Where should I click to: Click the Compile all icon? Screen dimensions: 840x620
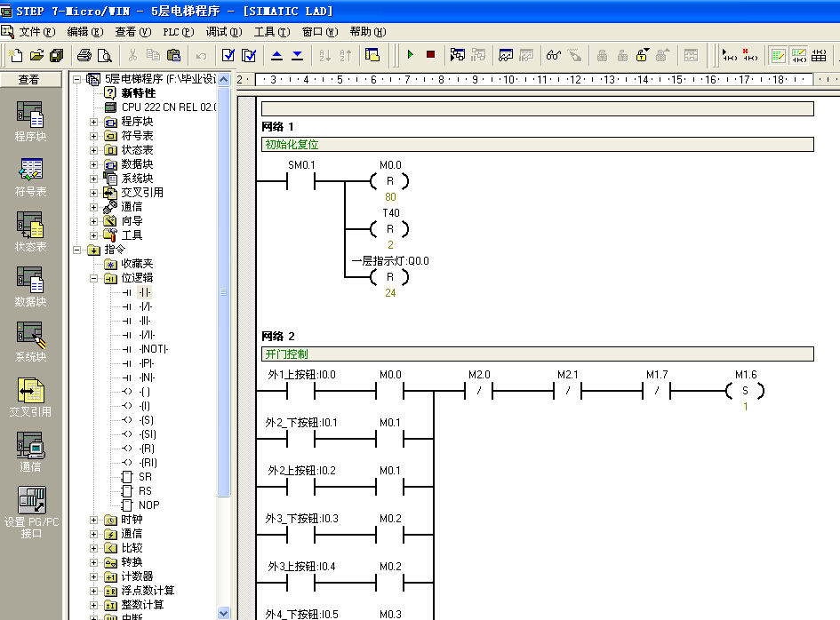[x=249, y=55]
